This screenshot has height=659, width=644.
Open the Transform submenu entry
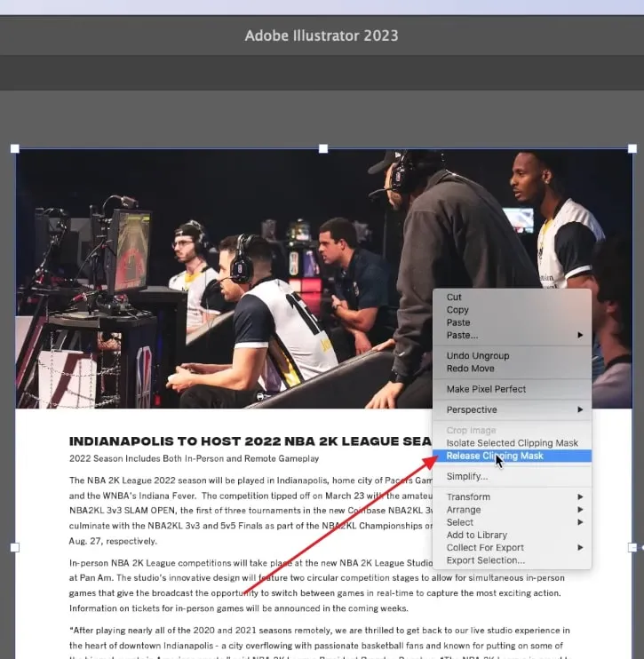click(512, 496)
